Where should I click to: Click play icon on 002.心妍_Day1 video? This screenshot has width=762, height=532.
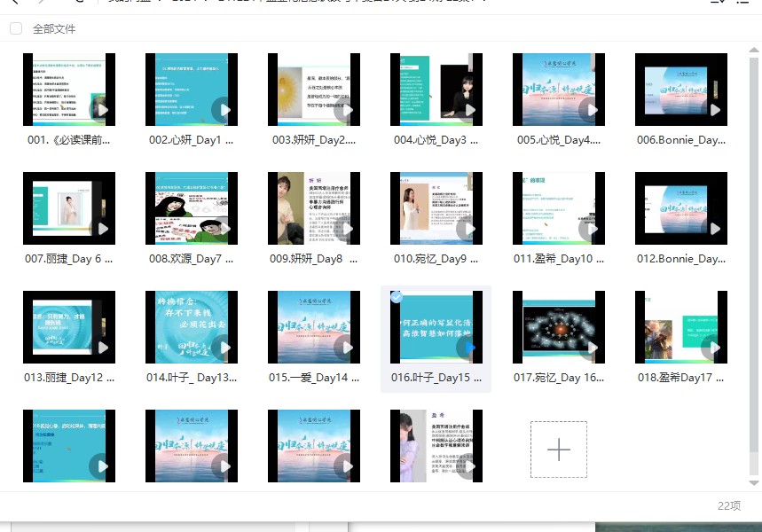click(x=225, y=110)
